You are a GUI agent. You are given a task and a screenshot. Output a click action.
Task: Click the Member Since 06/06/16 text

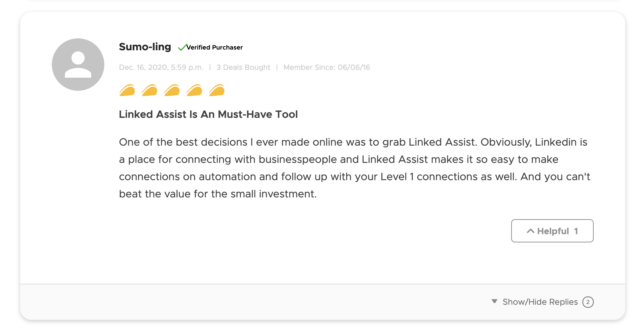[x=327, y=68]
